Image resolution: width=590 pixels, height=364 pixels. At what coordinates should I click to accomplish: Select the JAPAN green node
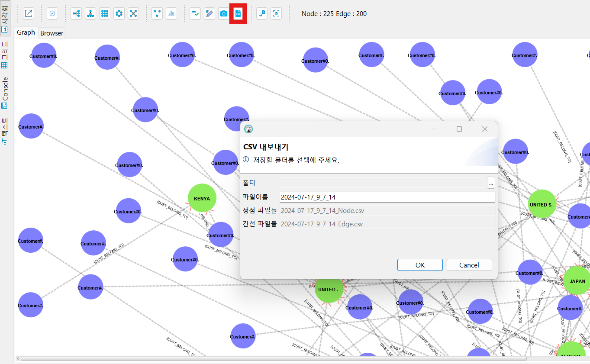[577, 281]
